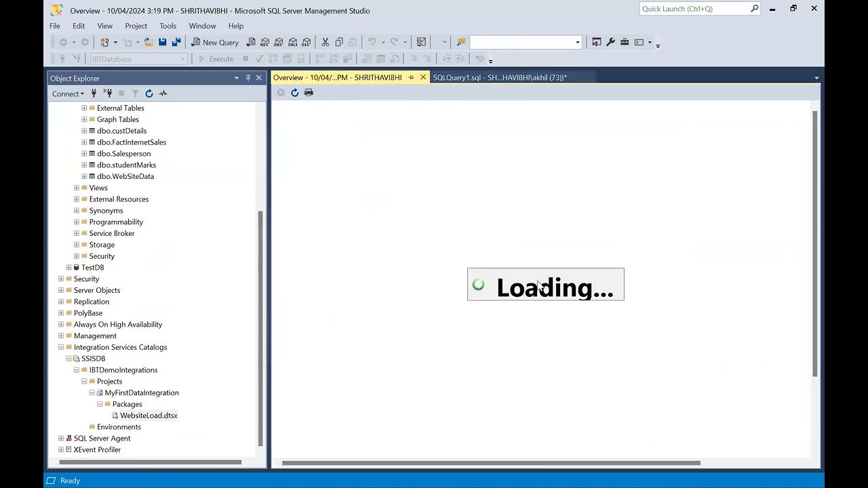Click the Overview report vertical scrollbar

coord(815,244)
